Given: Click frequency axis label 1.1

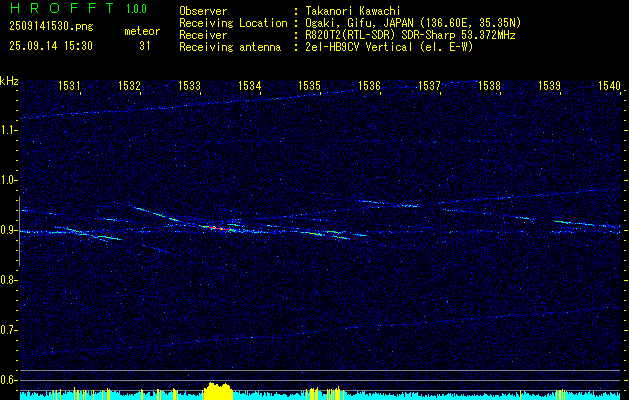Looking at the screenshot, I should tap(8, 130).
